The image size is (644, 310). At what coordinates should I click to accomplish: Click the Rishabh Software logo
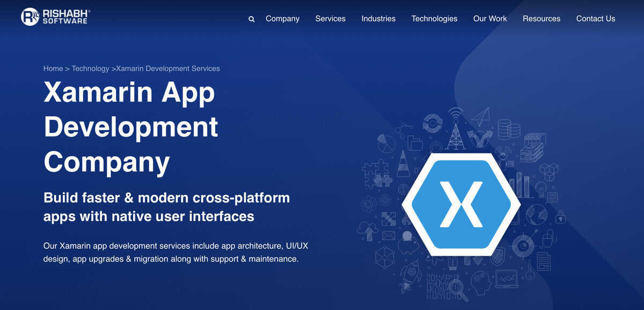[55, 17]
